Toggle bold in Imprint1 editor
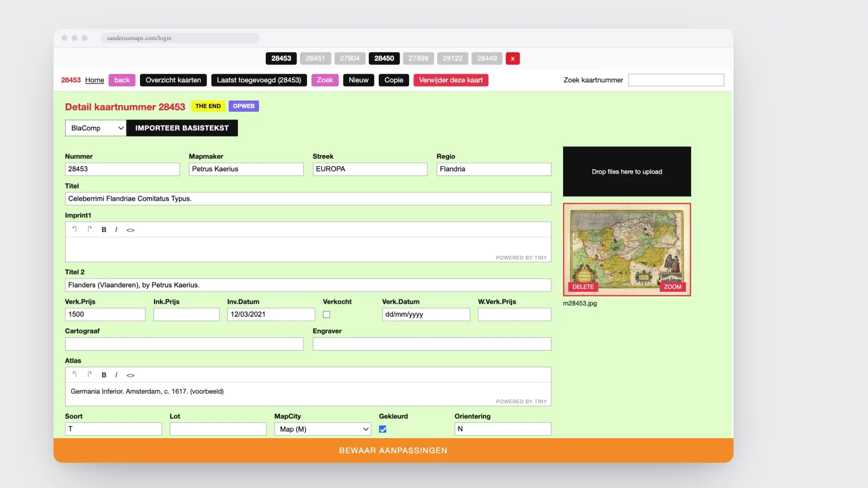868x488 pixels. point(104,230)
